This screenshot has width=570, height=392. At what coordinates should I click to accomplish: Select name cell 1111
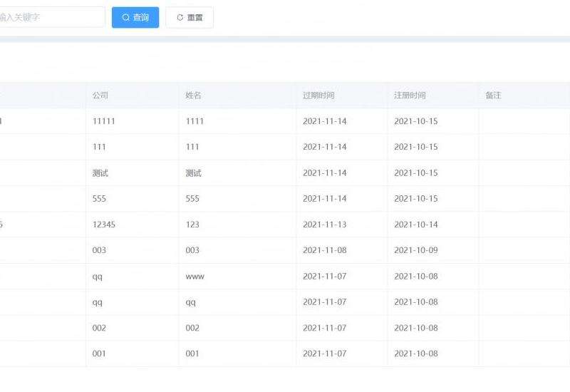pos(195,121)
